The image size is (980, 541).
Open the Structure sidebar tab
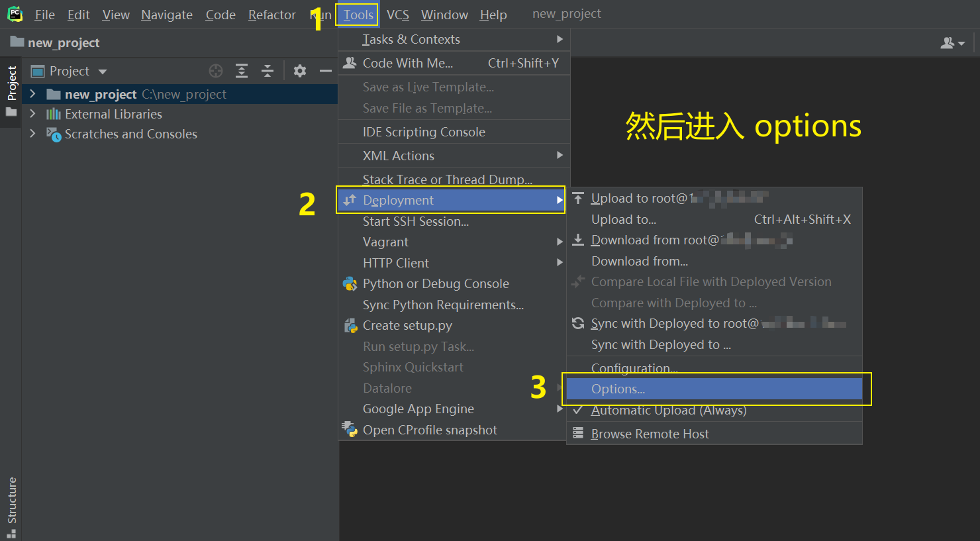point(11,507)
